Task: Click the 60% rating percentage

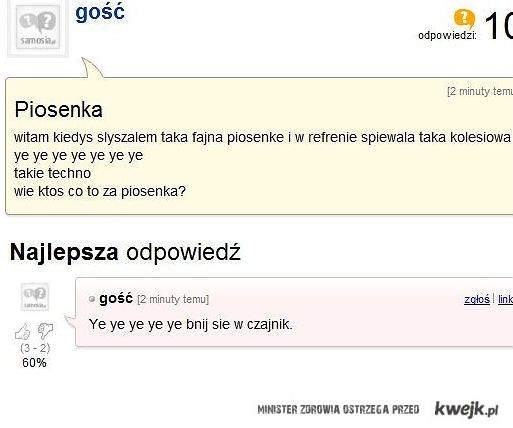Action: pos(34,363)
